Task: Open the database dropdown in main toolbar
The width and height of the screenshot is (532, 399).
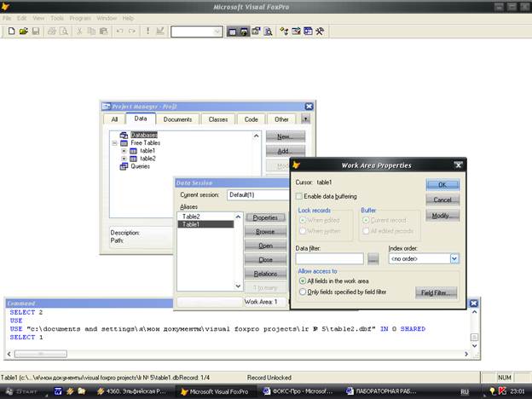Action: coord(217,32)
